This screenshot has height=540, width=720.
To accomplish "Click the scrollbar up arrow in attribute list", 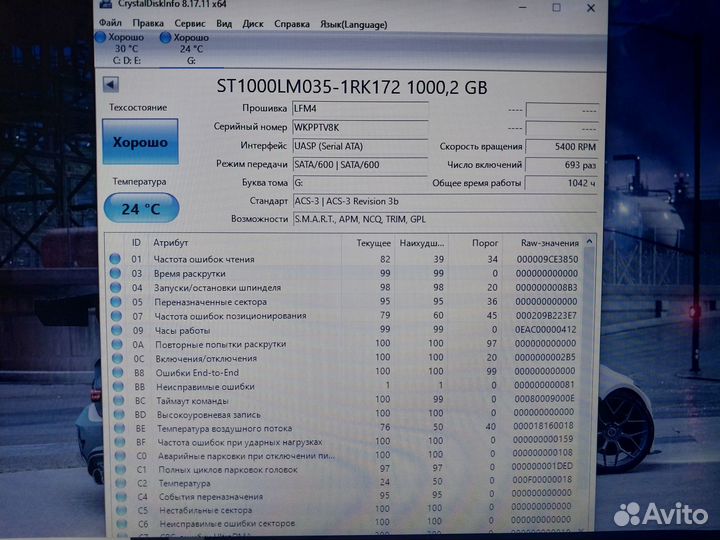I will pos(590,242).
